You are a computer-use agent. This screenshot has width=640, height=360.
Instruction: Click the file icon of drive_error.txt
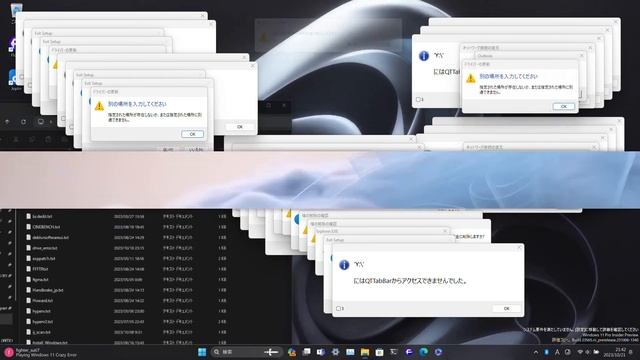pyautogui.click(x=28, y=248)
